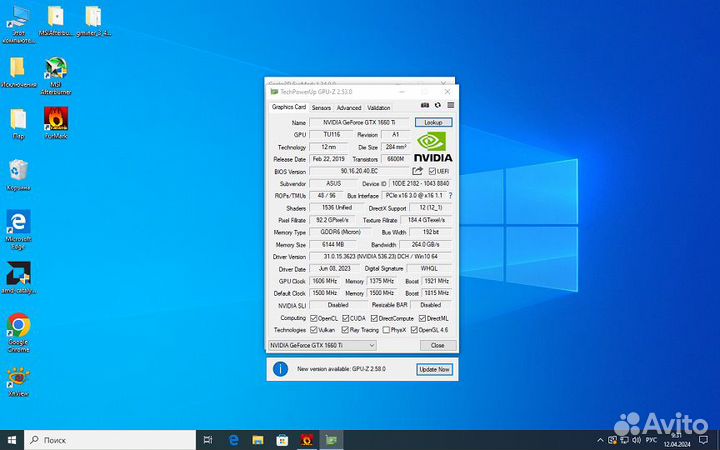Select the Microsoft Edge desktop shortcut
This screenshot has width=720, height=450.
pos(18,230)
